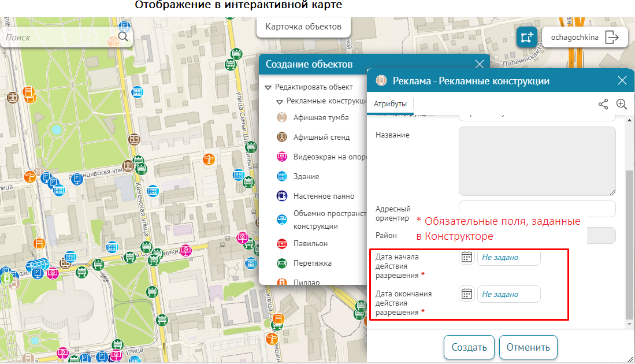This screenshot has width=635, height=364.
Task: Click the search magnifier icon
Action: click(x=123, y=37)
